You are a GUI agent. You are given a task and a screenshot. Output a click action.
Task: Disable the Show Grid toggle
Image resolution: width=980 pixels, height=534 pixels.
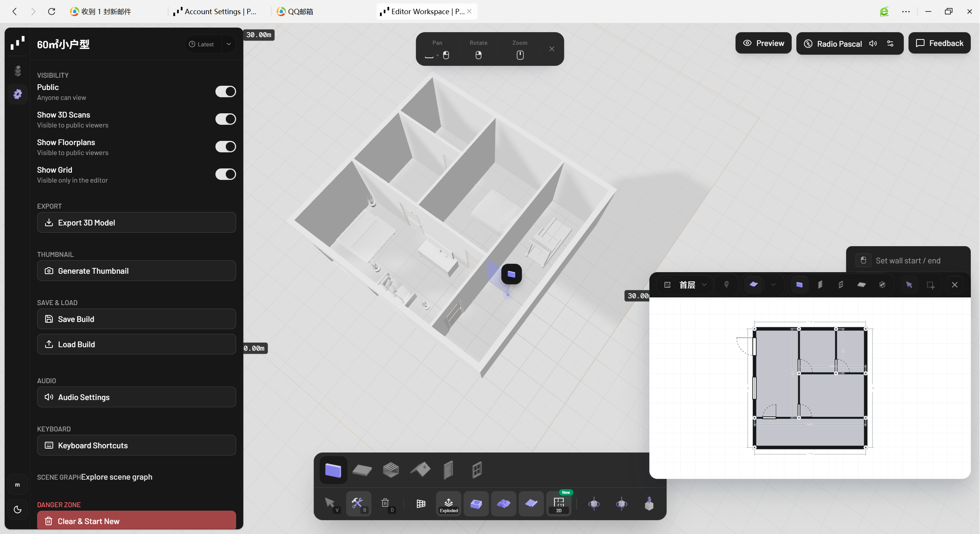(225, 175)
